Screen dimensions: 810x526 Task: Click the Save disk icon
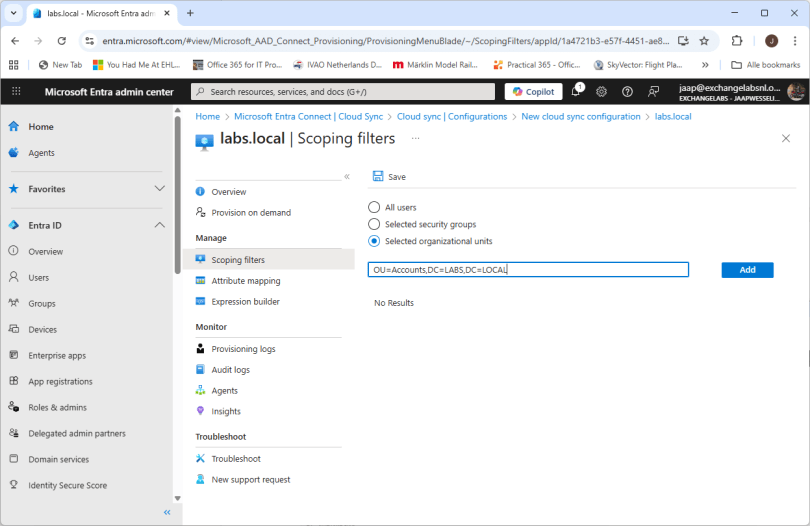(377, 177)
